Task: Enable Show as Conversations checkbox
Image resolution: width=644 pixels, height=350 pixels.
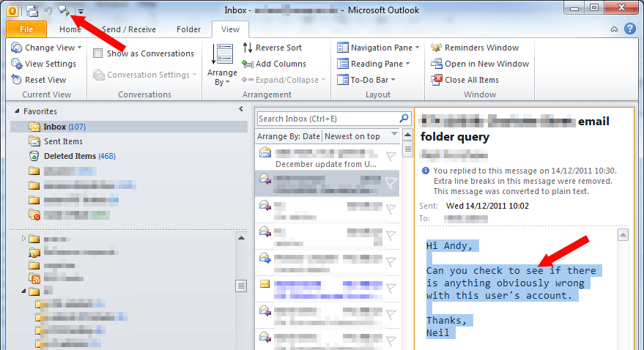Action: point(97,53)
